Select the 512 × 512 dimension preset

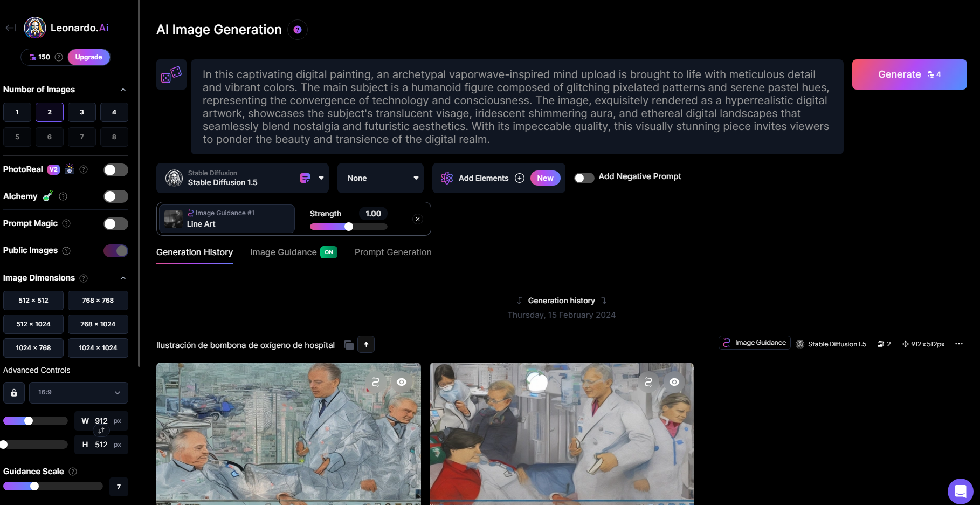point(33,301)
